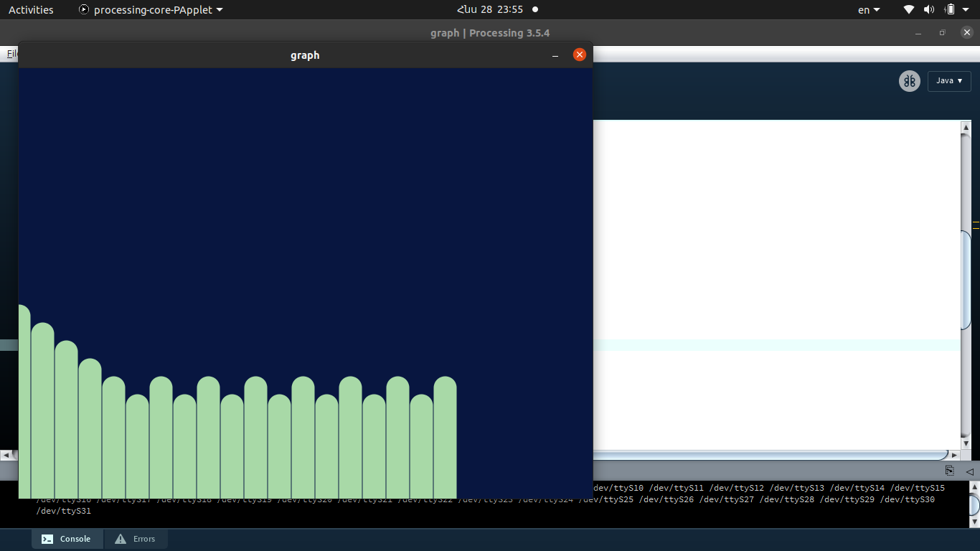This screenshot has height=551, width=980.
Task: Click the 'graph | Processing 3.5.4' title text
Action: 490,33
